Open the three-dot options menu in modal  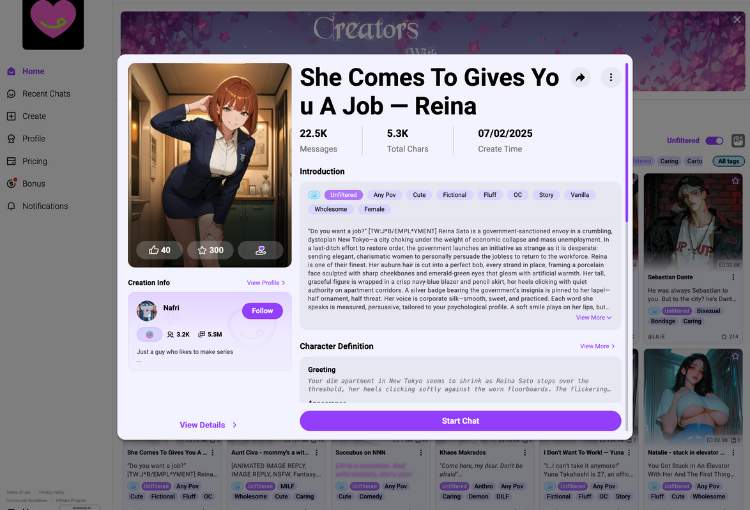tap(611, 77)
